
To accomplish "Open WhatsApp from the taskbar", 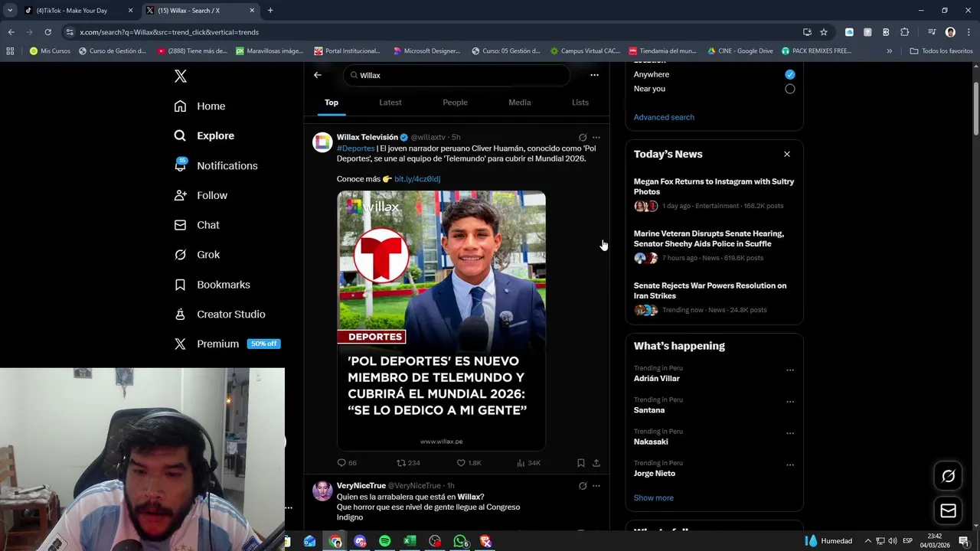I will [x=460, y=541].
